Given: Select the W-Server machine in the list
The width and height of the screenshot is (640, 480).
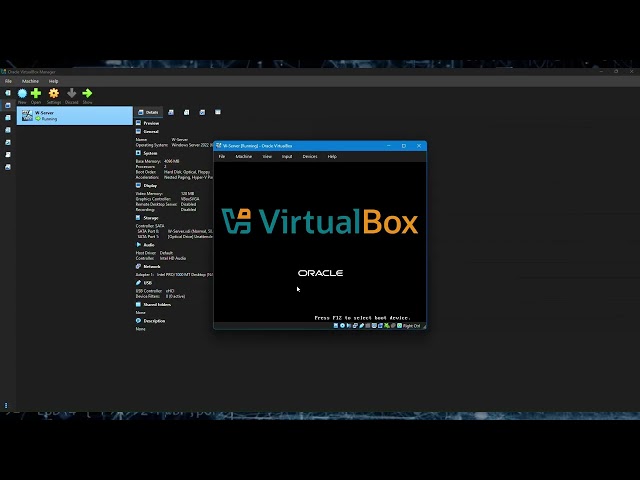Looking at the screenshot, I should tap(75, 116).
